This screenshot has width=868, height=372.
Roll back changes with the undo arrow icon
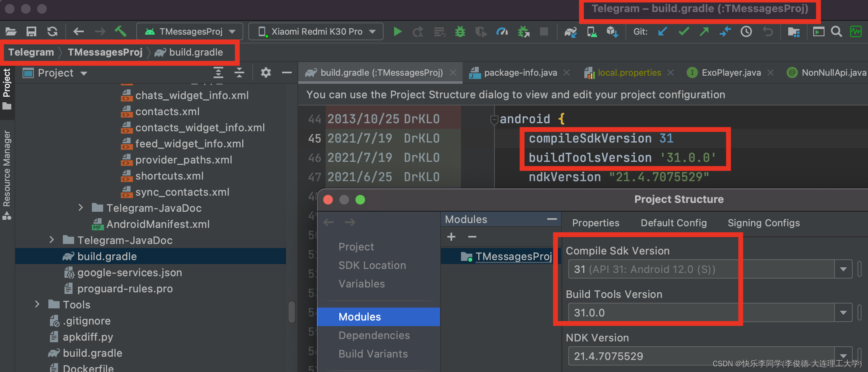(768, 31)
